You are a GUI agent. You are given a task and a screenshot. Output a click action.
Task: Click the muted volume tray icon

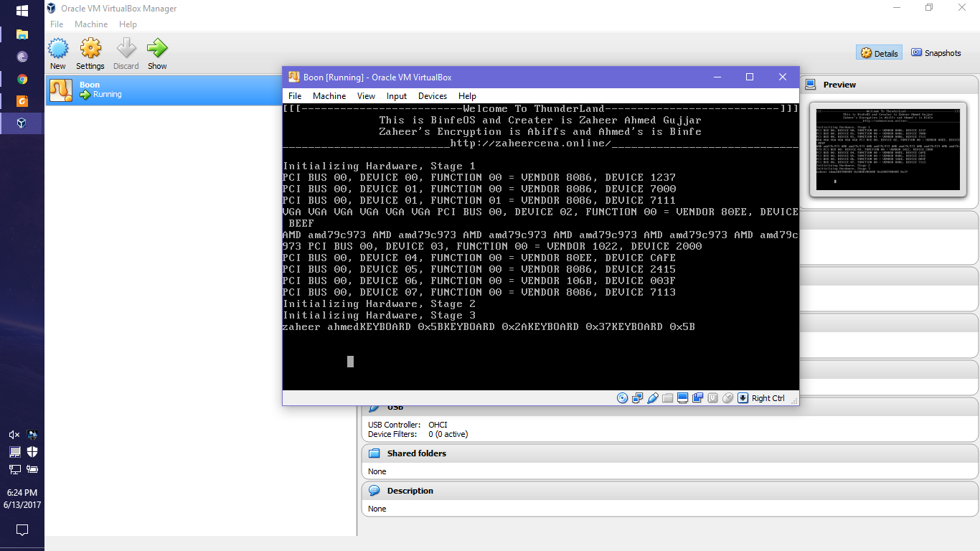click(14, 435)
